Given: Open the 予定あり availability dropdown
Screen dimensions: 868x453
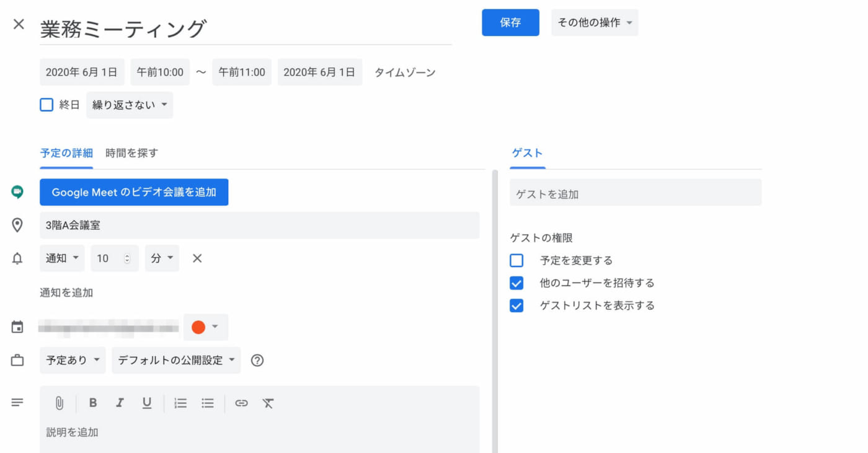Looking at the screenshot, I should pos(73,360).
